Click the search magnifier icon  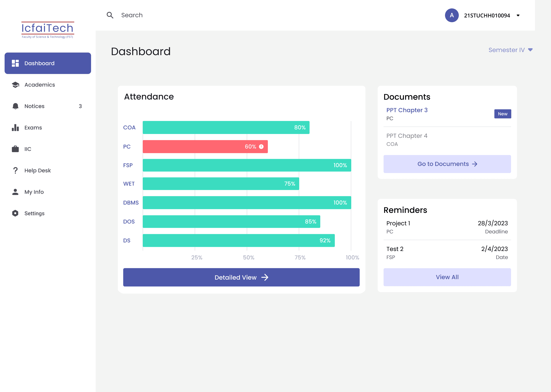pos(110,15)
